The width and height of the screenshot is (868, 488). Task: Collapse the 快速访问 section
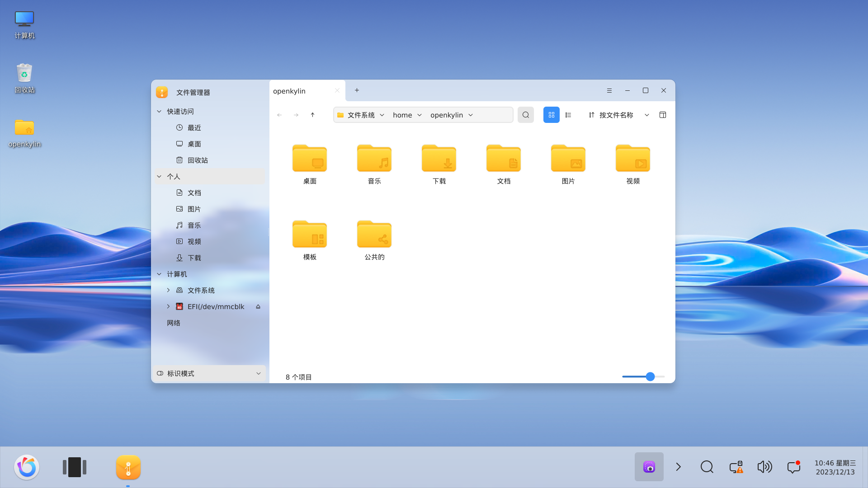point(159,112)
